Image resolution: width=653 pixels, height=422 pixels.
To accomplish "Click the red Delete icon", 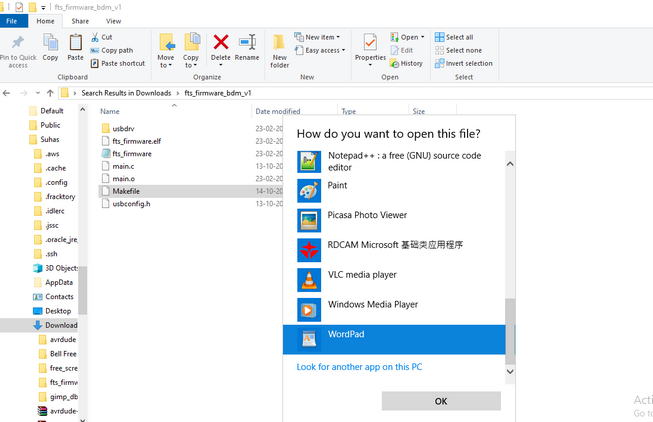I will (x=221, y=42).
